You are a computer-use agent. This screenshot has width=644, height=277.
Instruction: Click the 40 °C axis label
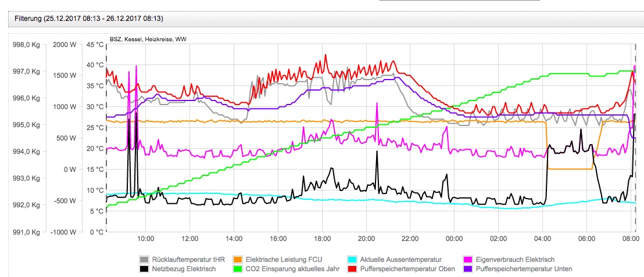95,65
